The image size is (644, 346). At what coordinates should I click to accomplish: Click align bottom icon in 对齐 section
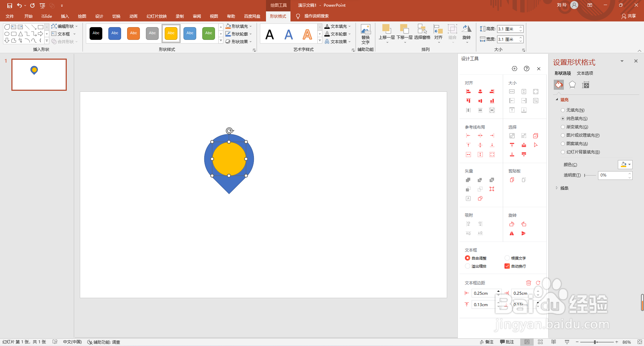coord(492,101)
